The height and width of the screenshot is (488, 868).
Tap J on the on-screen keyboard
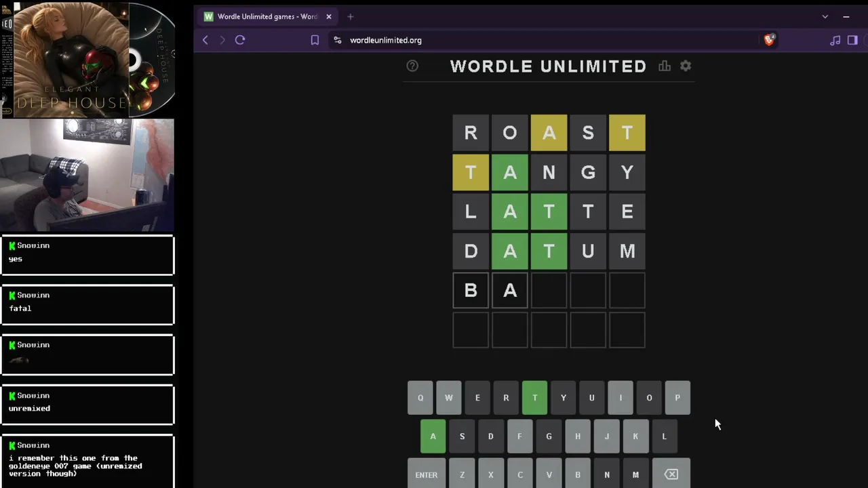pyautogui.click(x=607, y=436)
